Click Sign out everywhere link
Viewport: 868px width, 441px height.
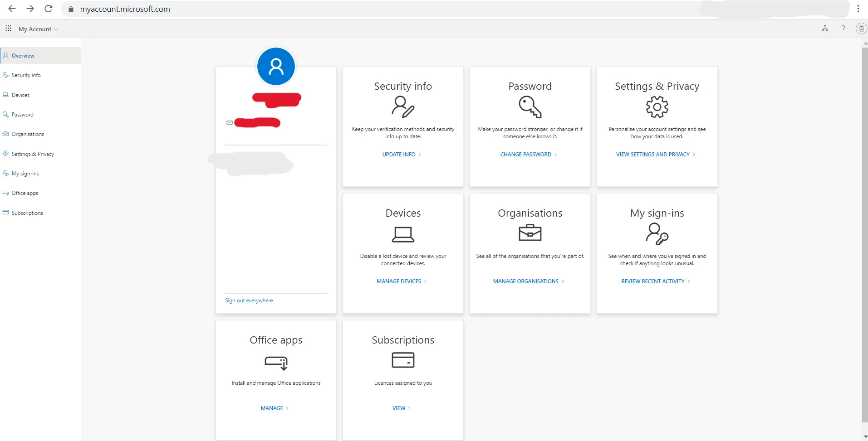pos(249,300)
